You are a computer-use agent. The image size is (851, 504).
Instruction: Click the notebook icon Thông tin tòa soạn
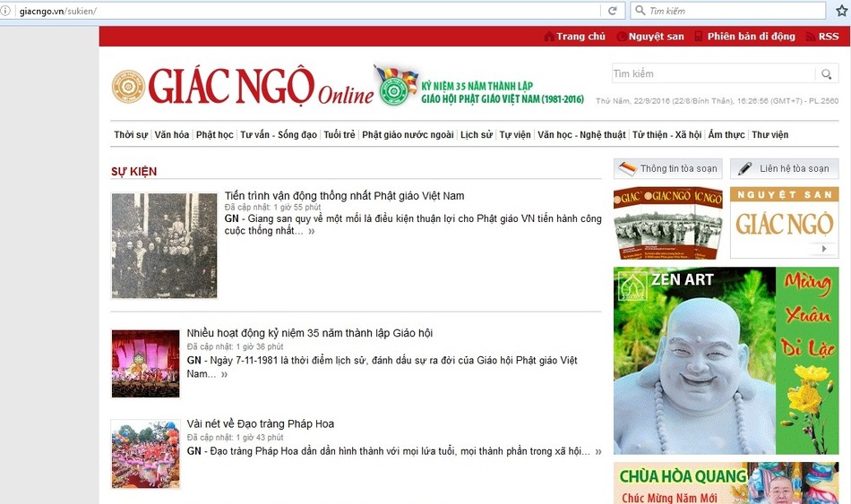(627, 168)
